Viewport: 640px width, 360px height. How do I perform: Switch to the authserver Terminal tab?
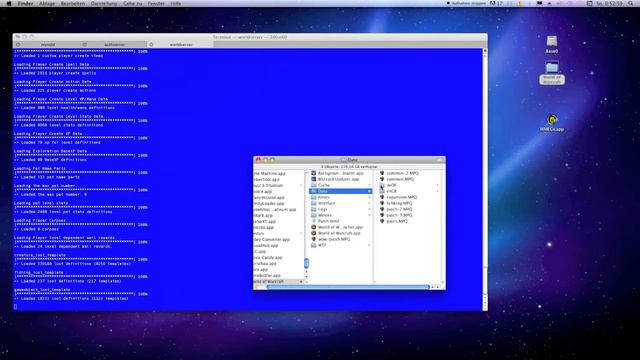coord(114,44)
